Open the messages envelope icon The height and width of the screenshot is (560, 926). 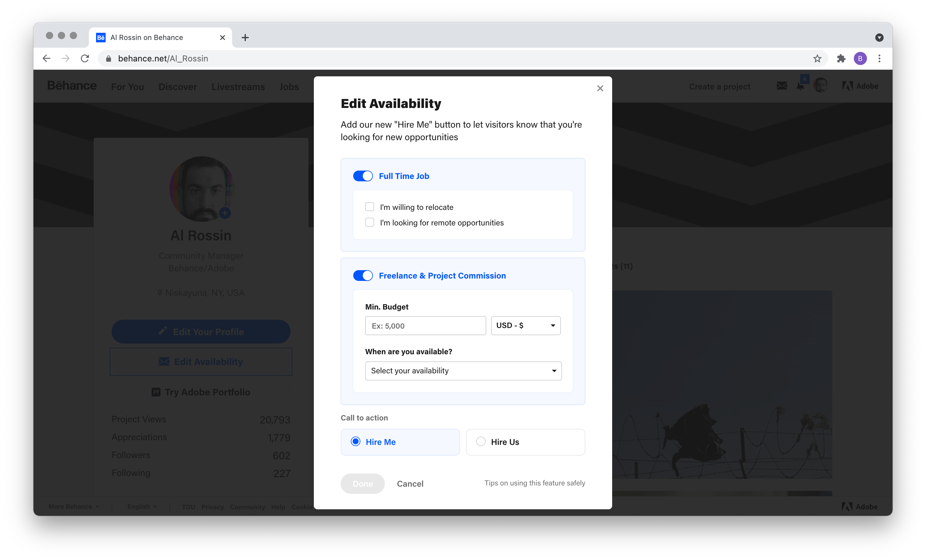click(781, 86)
